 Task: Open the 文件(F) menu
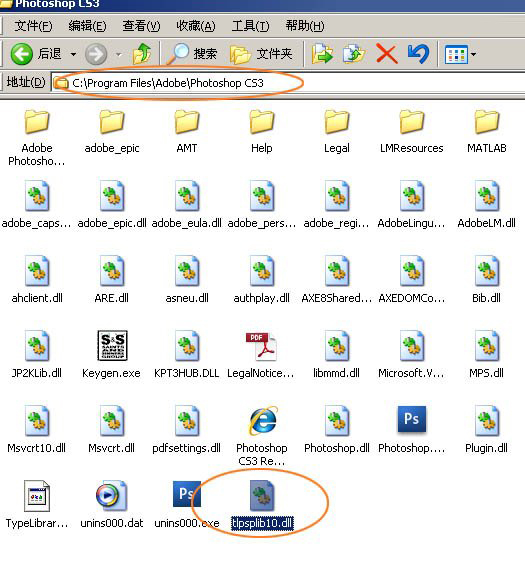(33, 26)
